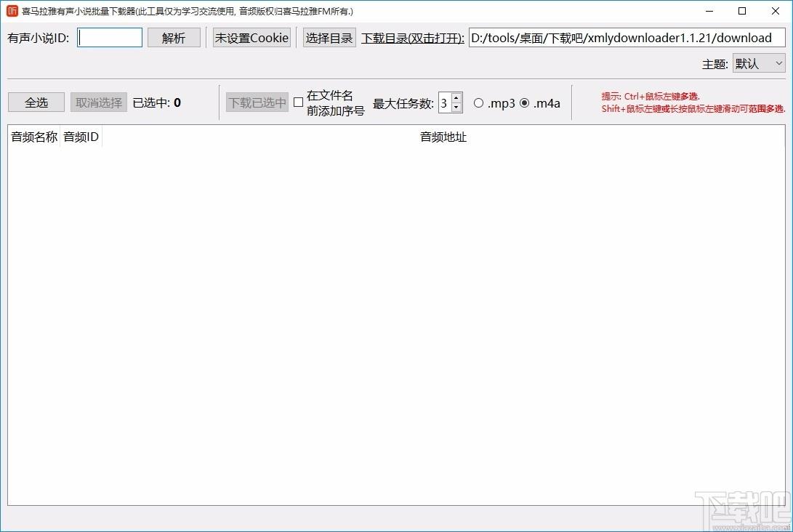Image resolution: width=793 pixels, height=532 pixels.
Task: Click the 音频ID column header
Action: click(x=81, y=137)
